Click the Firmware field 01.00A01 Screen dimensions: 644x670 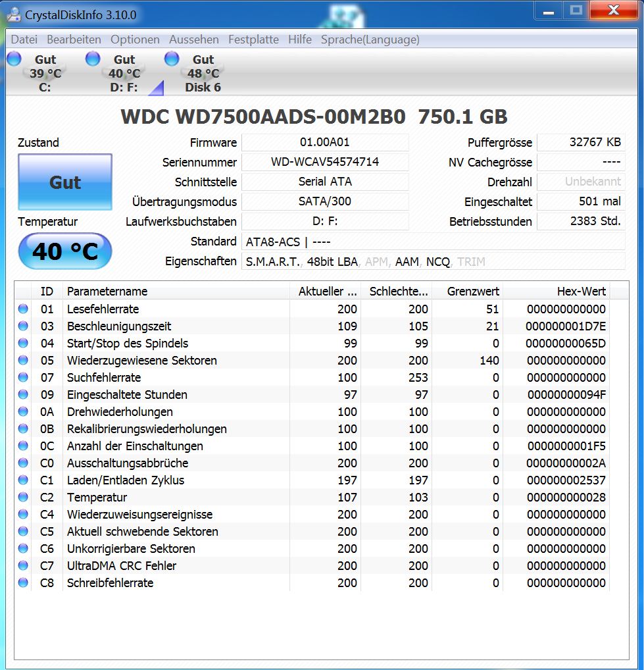click(x=325, y=142)
